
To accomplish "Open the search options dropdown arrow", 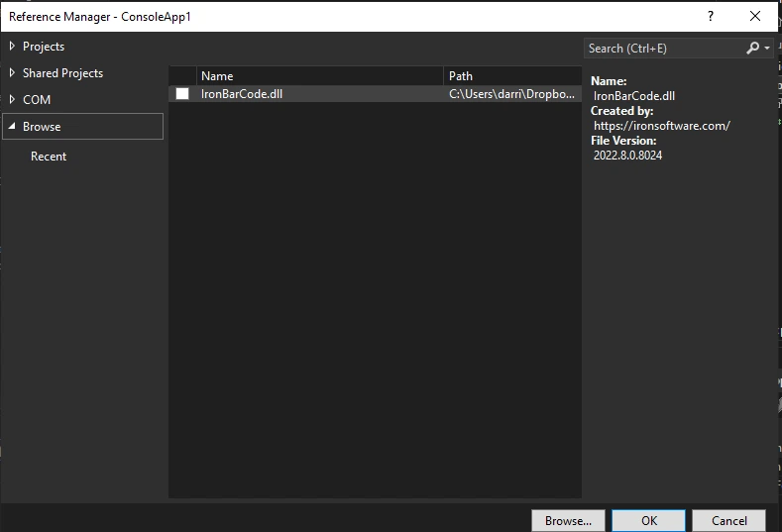I will 767,49.
